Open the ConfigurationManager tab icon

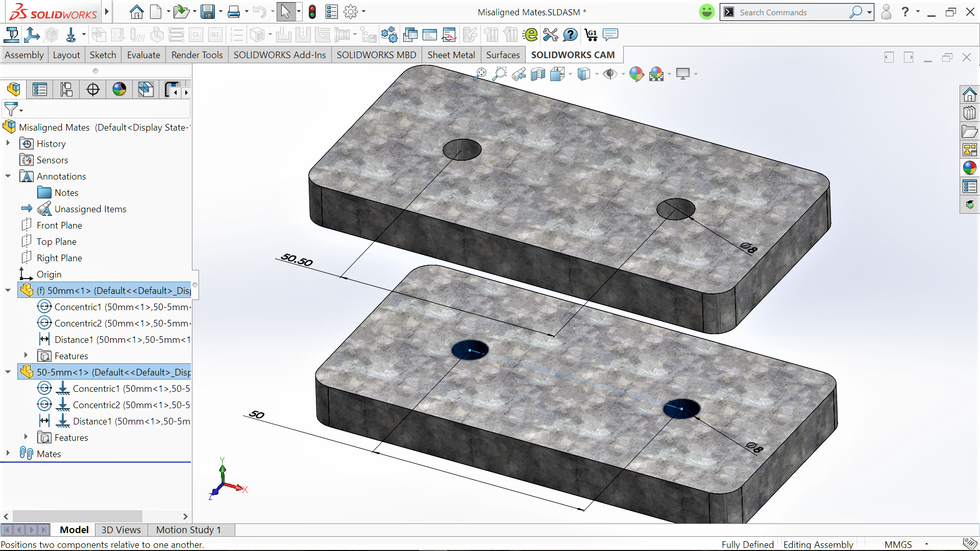(x=66, y=90)
